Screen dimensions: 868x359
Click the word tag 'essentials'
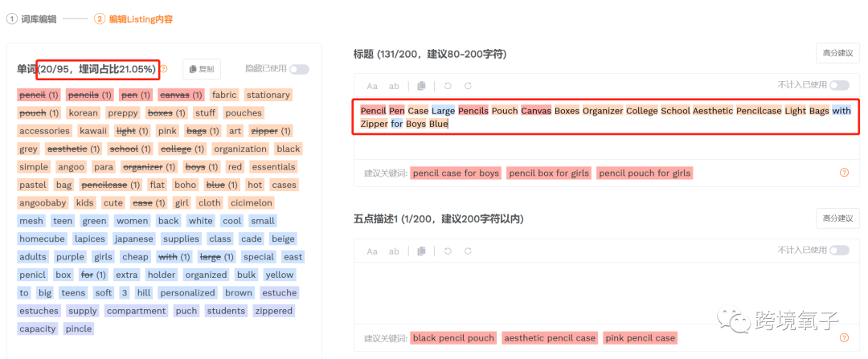(273, 167)
